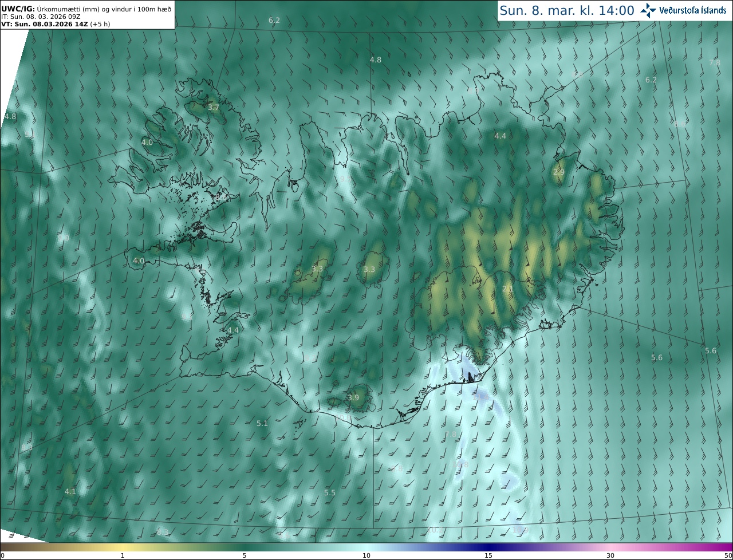The image size is (733, 560).
Task: Click the 'IT: Sun. 08. 03. 2026 09Z' line
Action: point(41,17)
